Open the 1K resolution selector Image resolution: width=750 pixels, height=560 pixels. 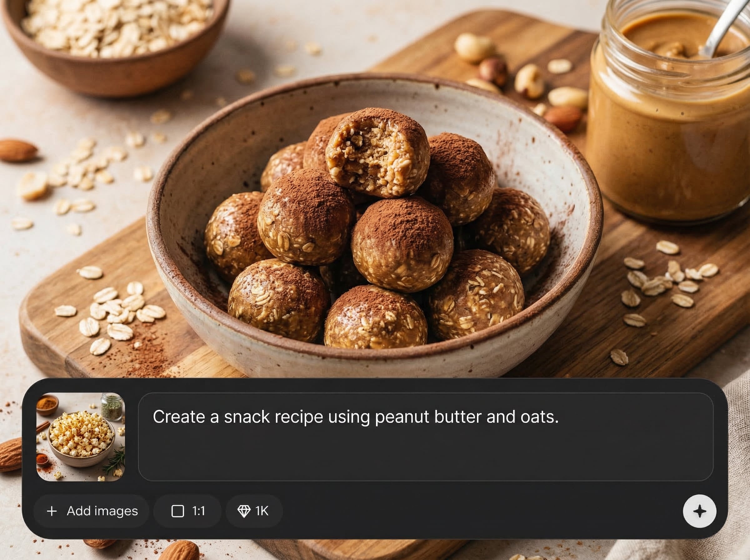tap(254, 511)
